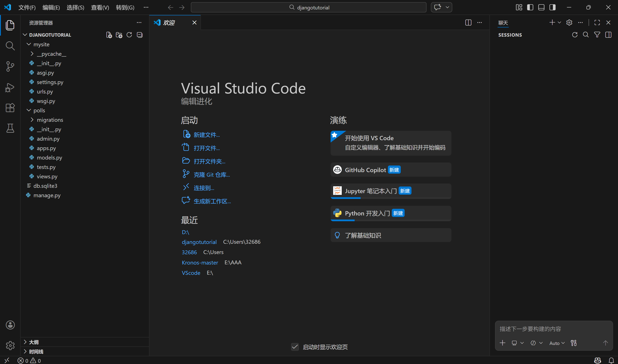Toggle the primary side bar visibility
The width and height of the screenshot is (618, 364).
530,7
